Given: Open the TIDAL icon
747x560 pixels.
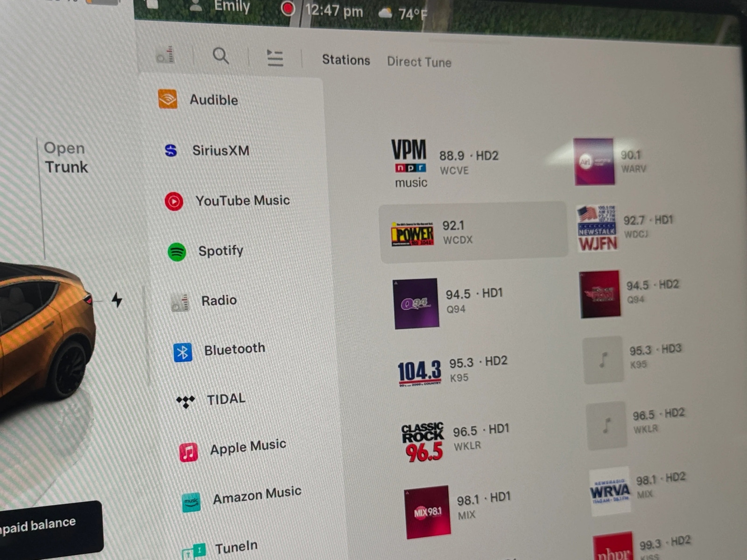Looking at the screenshot, I should pos(185,401).
